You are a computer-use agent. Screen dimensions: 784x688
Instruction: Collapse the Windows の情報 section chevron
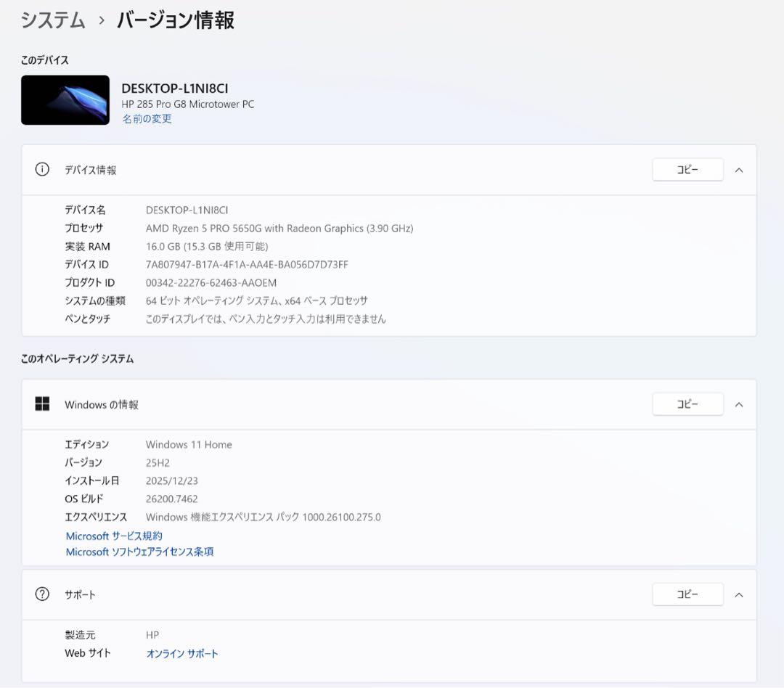739,404
